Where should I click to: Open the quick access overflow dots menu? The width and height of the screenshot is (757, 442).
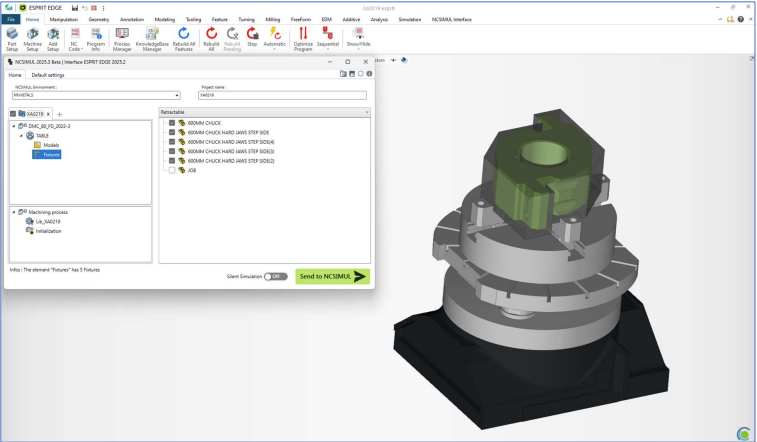pos(103,8)
